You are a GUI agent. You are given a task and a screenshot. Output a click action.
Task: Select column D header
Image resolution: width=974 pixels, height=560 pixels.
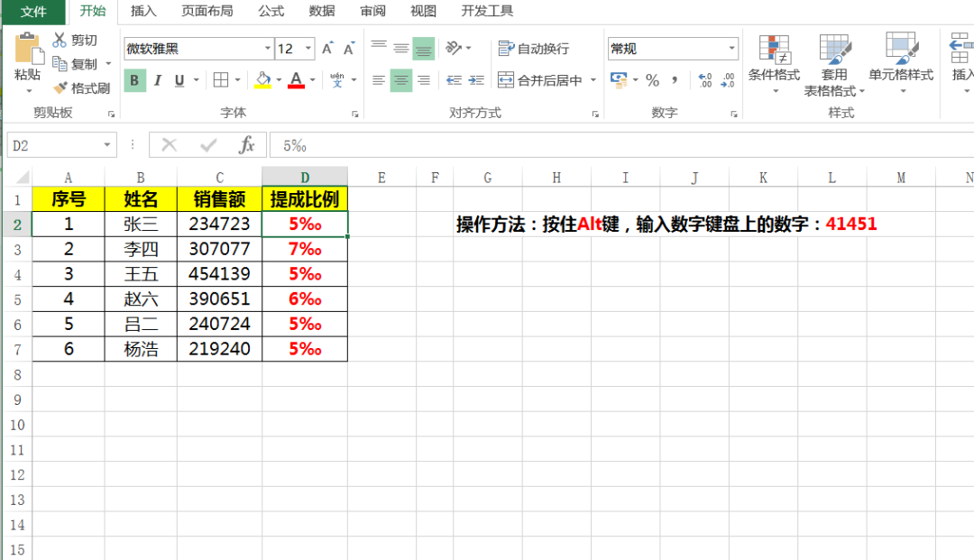click(x=305, y=177)
